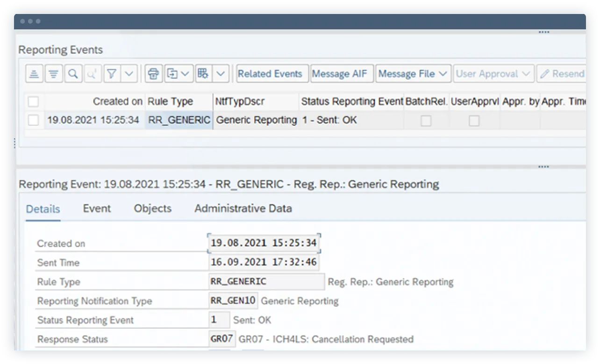Open Message AIF
This screenshot has width=600, height=364.
point(342,73)
